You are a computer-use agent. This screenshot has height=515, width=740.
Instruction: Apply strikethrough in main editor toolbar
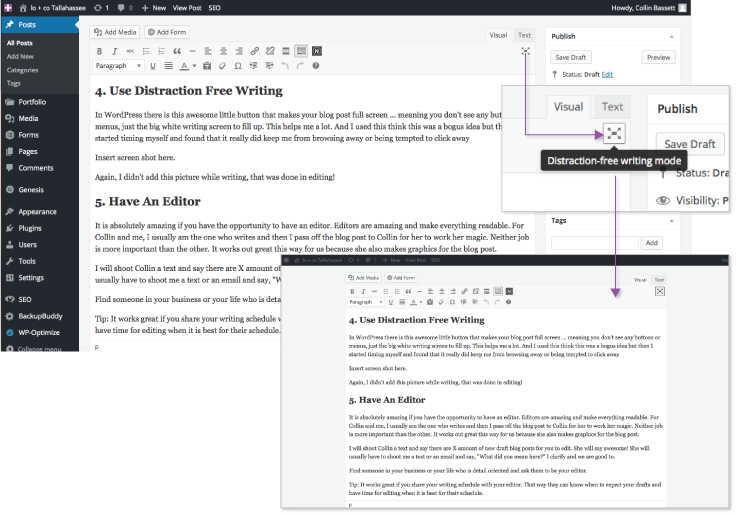coord(130,51)
